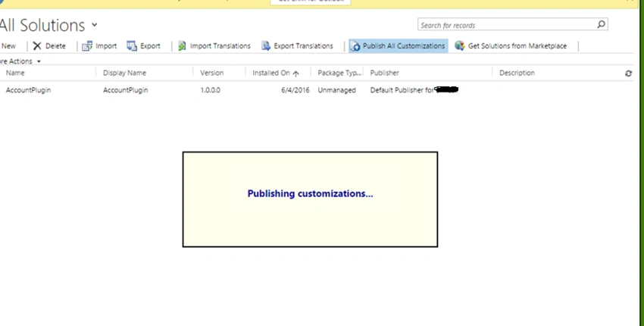The height and width of the screenshot is (326, 644).
Task: Refresh the solutions grid
Action: pos(628,74)
